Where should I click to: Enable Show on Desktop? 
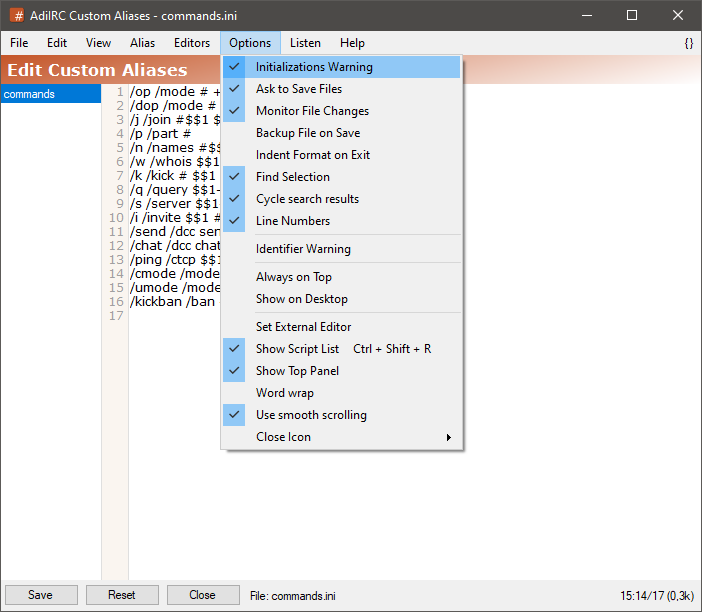(342, 299)
